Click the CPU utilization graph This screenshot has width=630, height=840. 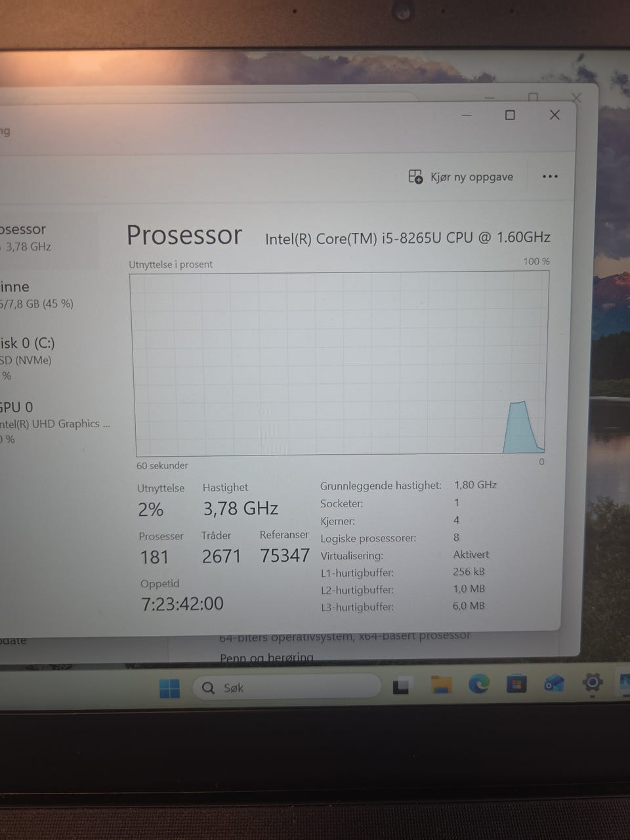click(x=341, y=364)
